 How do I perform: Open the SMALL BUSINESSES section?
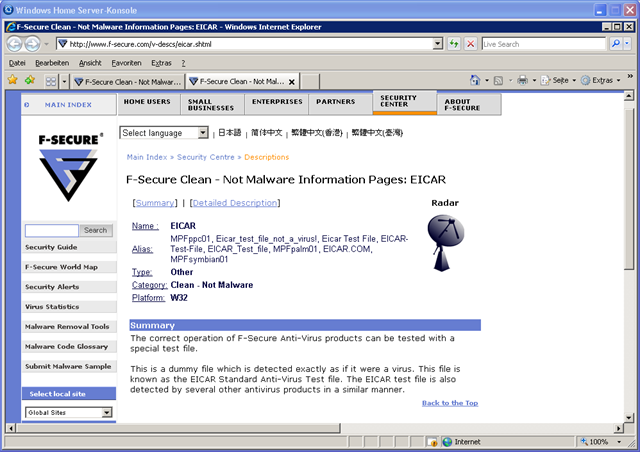pos(212,104)
